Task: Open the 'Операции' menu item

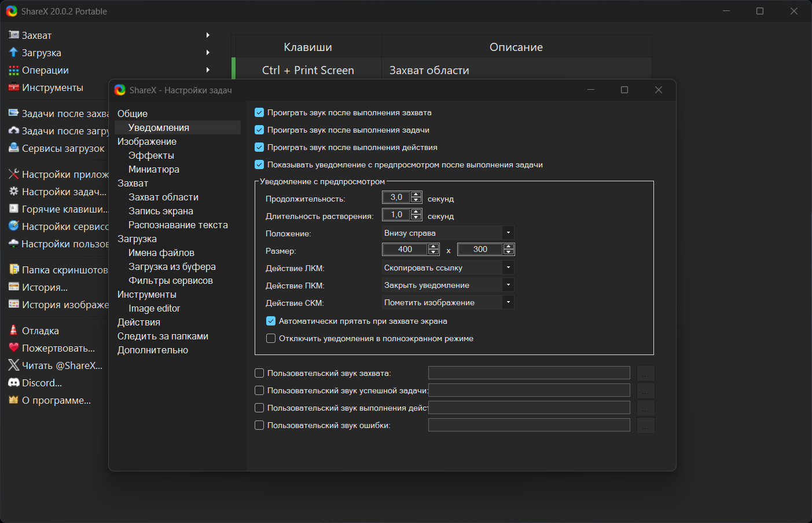Action: 45,70
